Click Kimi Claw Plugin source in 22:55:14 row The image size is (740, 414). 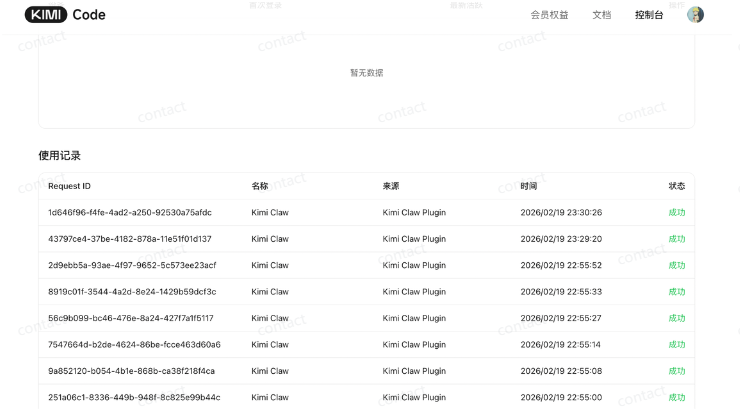[x=414, y=345]
